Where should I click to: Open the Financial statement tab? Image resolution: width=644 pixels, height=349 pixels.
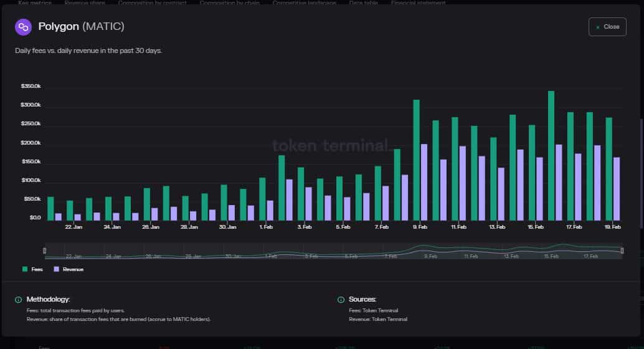click(418, 2)
